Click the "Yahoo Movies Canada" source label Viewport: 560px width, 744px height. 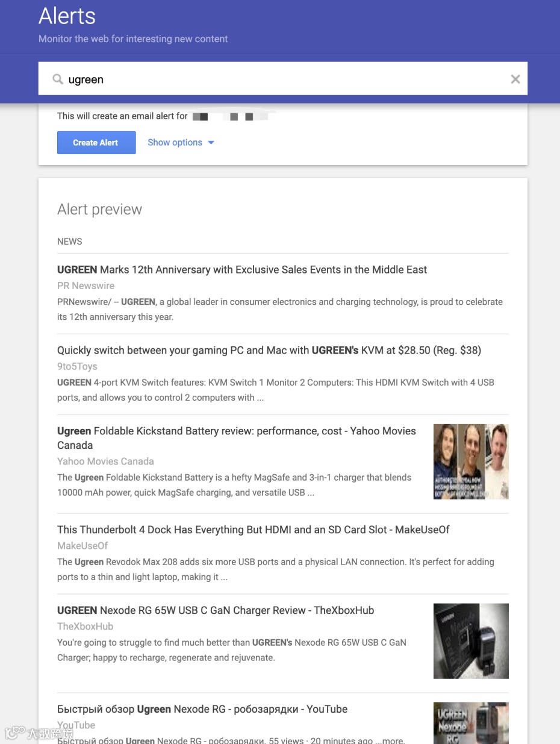[x=105, y=461]
